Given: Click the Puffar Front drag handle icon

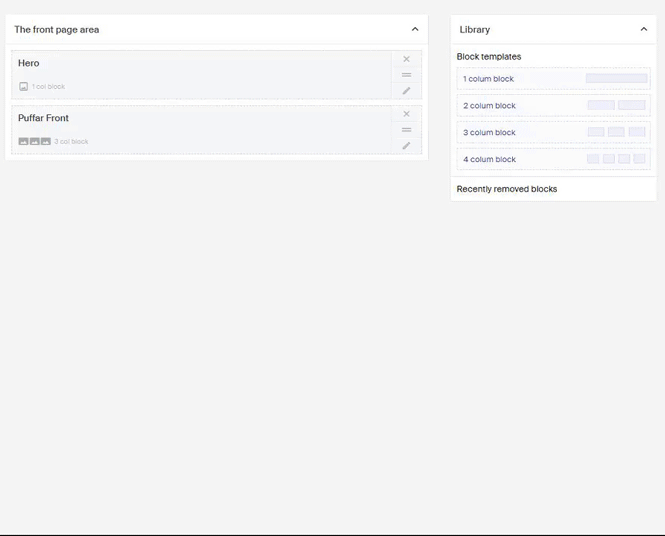Looking at the screenshot, I should [406, 130].
